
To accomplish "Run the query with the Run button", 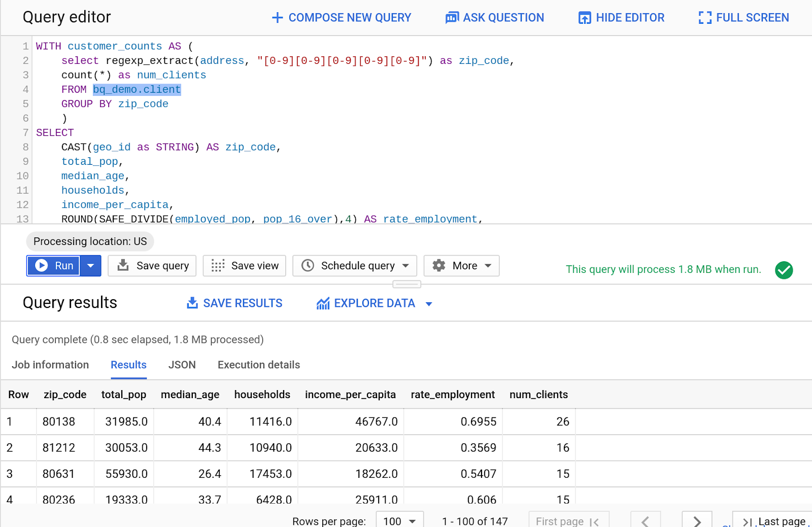I will click(x=54, y=266).
